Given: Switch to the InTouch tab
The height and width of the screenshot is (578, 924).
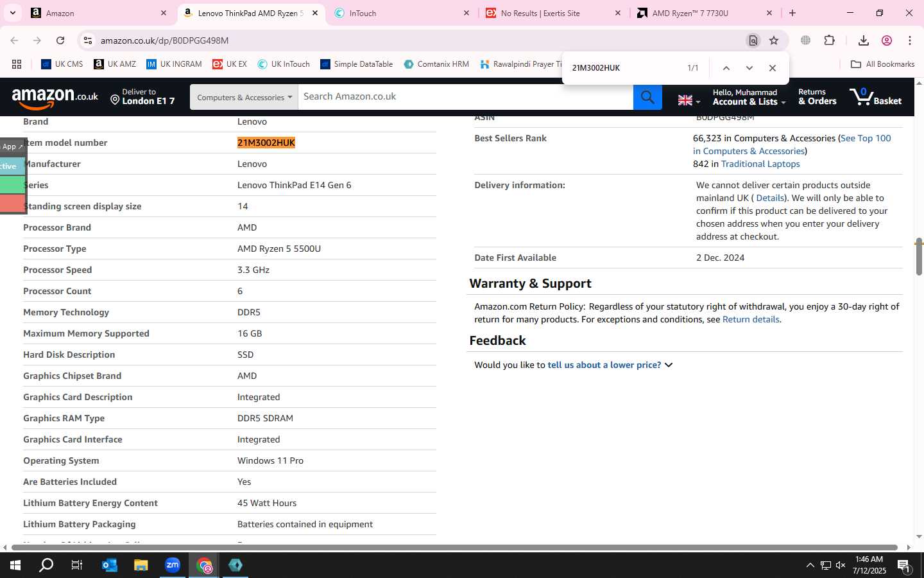Looking at the screenshot, I should coord(403,13).
